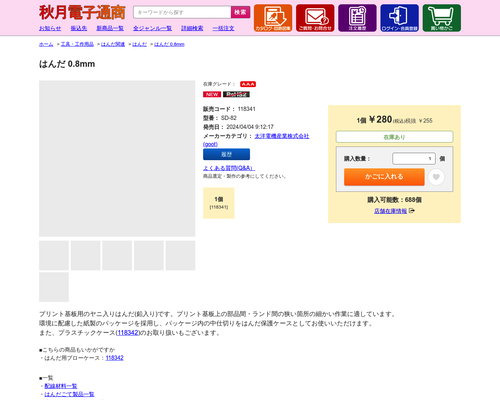
Task: Open the order history icon button
Action: pos(357,18)
